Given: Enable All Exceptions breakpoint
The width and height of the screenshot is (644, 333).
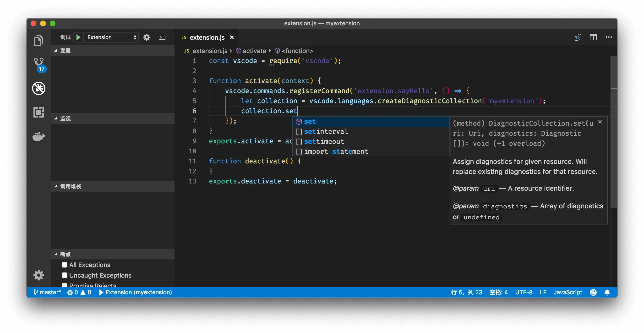Looking at the screenshot, I should point(65,265).
